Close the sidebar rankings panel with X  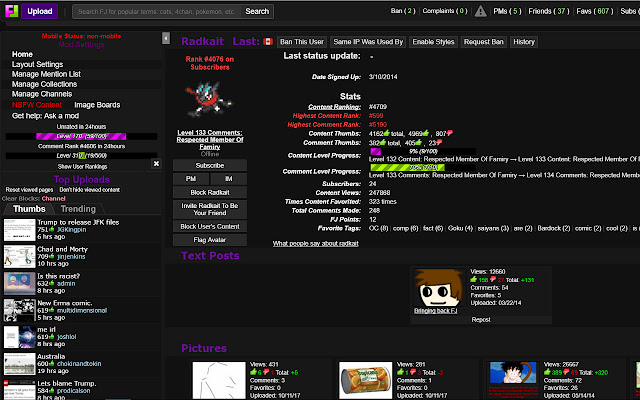[x=156, y=163]
